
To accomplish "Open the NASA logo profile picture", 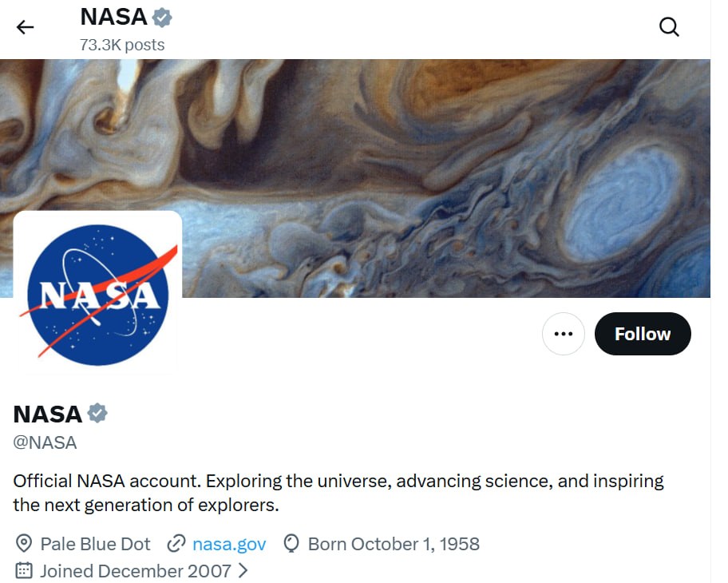I will tap(97, 294).
